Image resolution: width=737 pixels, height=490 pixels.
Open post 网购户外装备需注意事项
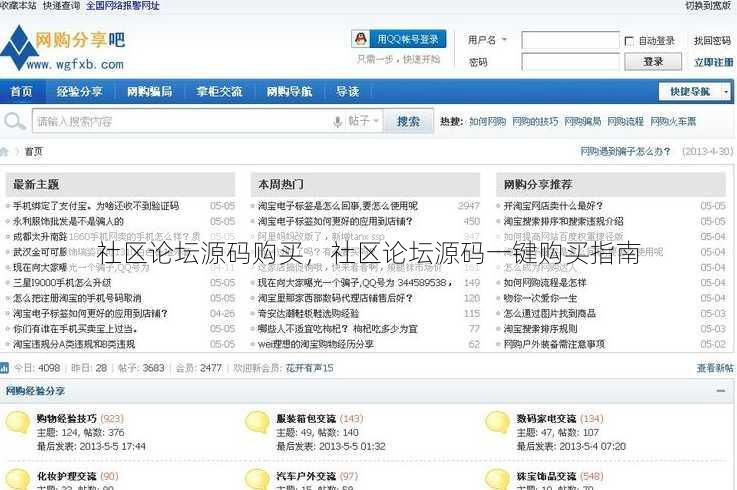click(555, 344)
